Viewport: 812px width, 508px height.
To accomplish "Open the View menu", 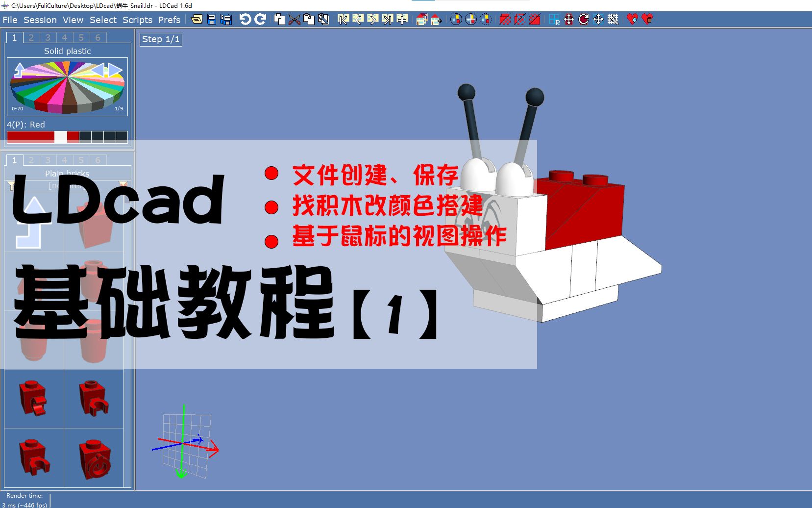I will coord(73,20).
